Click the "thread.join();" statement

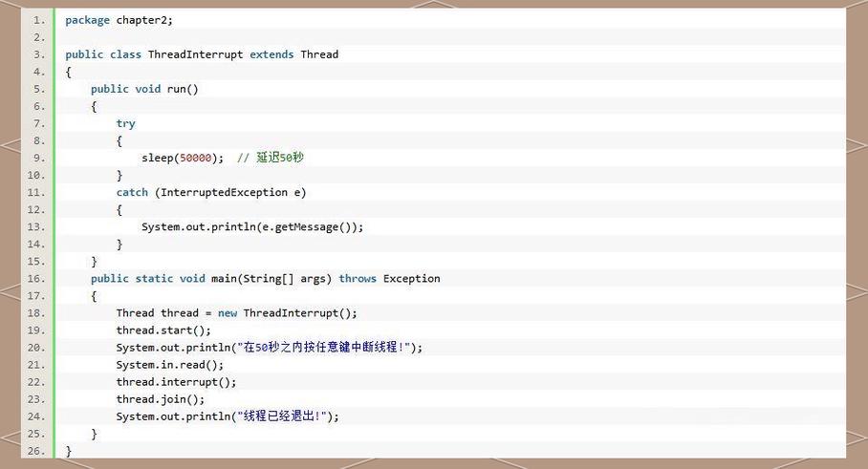tap(161, 399)
